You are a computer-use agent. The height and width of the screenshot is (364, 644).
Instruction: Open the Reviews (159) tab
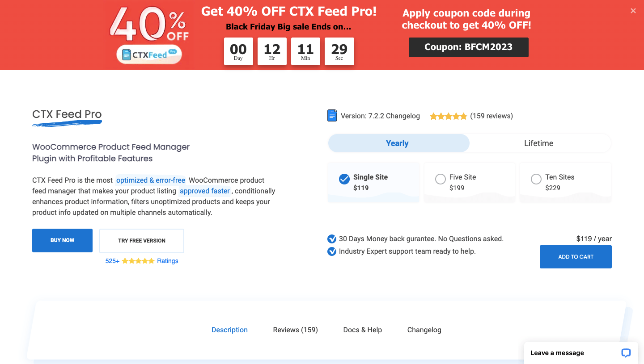tap(295, 330)
